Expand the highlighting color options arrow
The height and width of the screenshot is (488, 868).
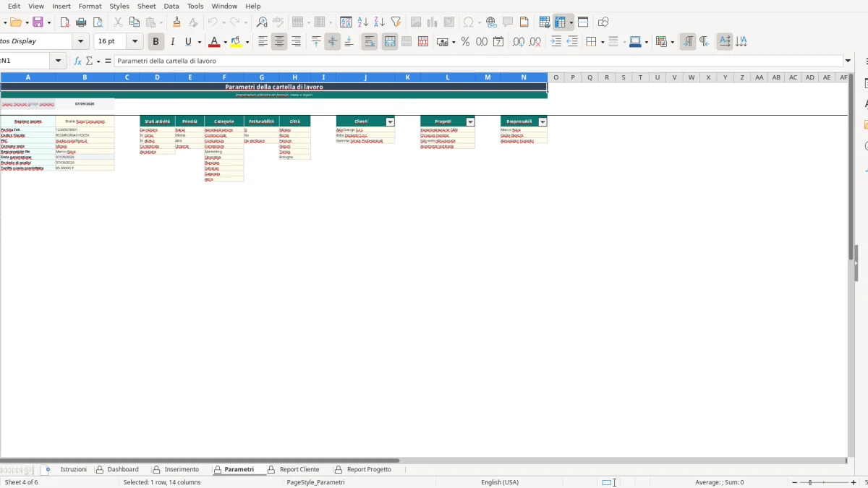click(x=247, y=42)
